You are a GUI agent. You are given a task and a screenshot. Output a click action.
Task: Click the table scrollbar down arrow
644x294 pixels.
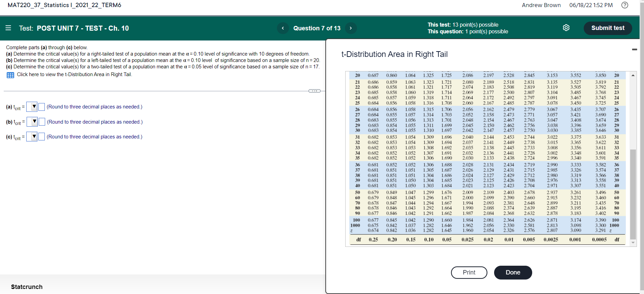633,242
